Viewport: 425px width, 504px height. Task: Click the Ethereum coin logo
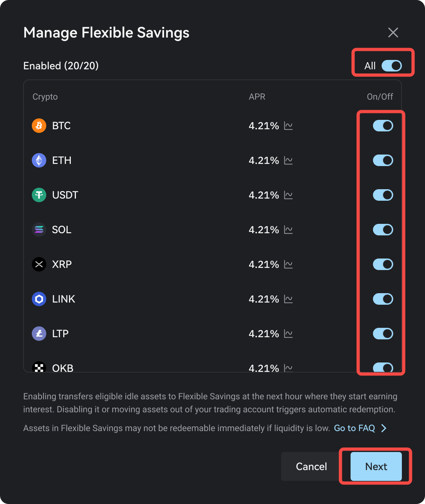coord(39,160)
